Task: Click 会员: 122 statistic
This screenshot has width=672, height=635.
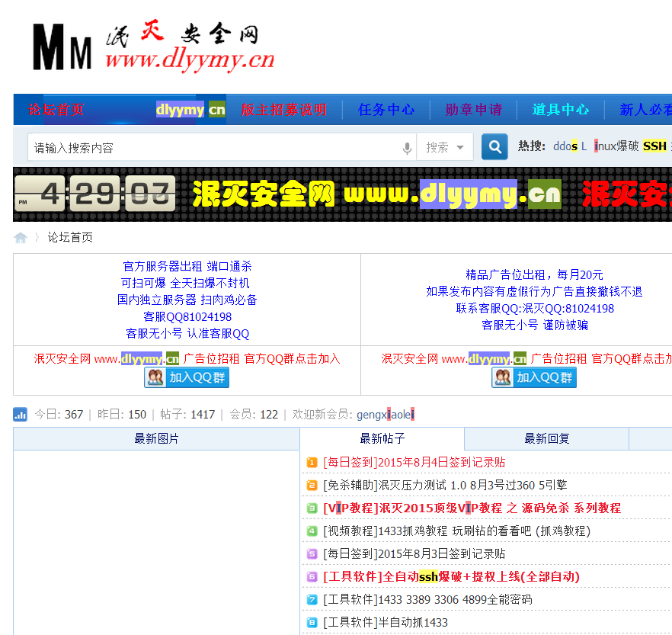Action: click(254, 414)
